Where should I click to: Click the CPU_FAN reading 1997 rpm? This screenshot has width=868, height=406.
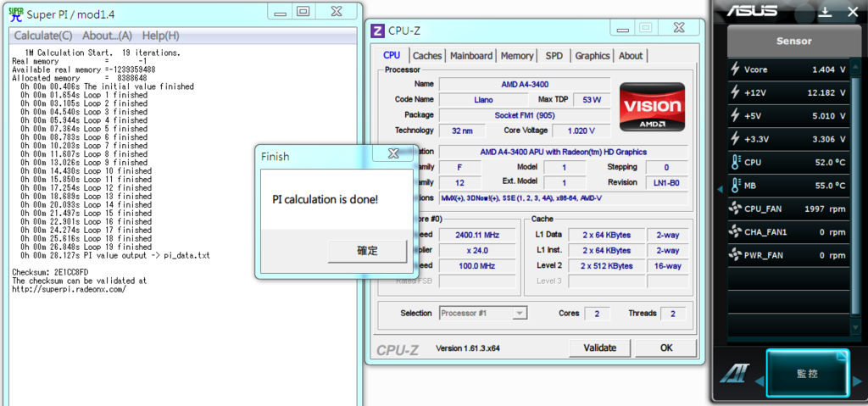point(825,209)
